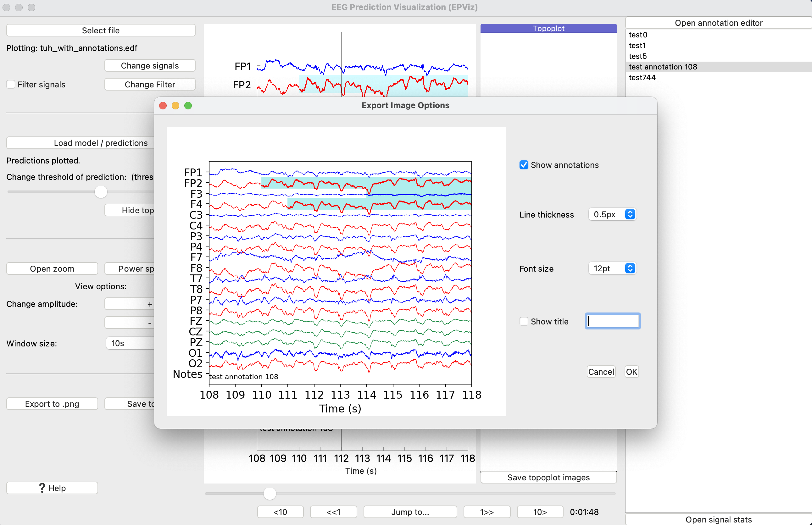The height and width of the screenshot is (525, 812).
Task: Open Font size 12pt dropdown
Action: 612,269
